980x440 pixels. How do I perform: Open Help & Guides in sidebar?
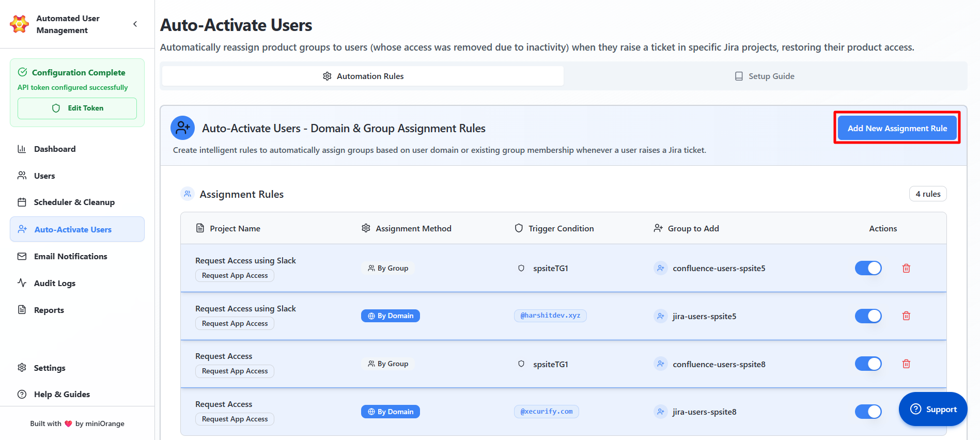[77, 395]
